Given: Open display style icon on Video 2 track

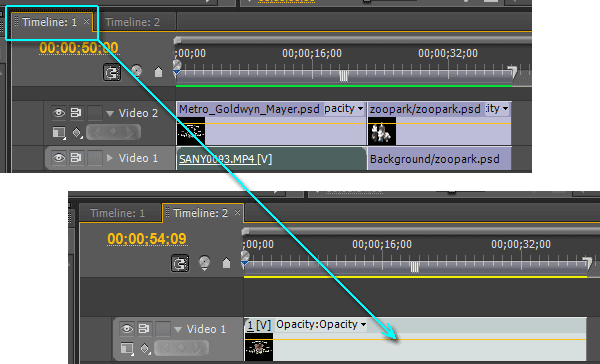Looking at the screenshot, I should (x=59, y=133).
